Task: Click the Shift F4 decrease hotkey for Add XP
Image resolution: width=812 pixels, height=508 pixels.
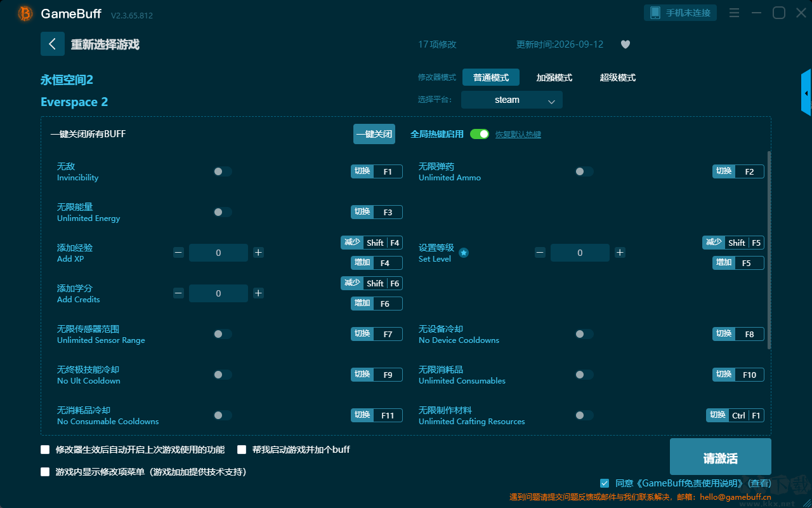Action: pyautogui.click(x=372, y=243)
